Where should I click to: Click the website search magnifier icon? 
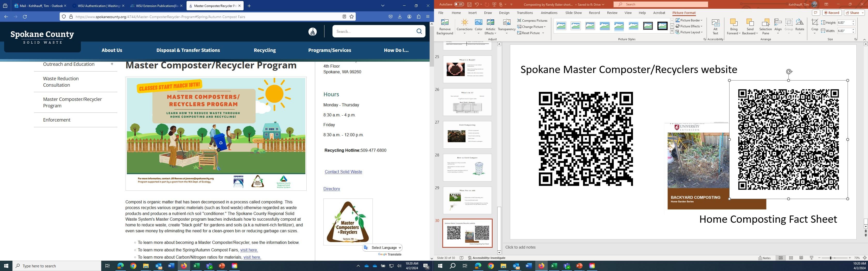point(419,31)
